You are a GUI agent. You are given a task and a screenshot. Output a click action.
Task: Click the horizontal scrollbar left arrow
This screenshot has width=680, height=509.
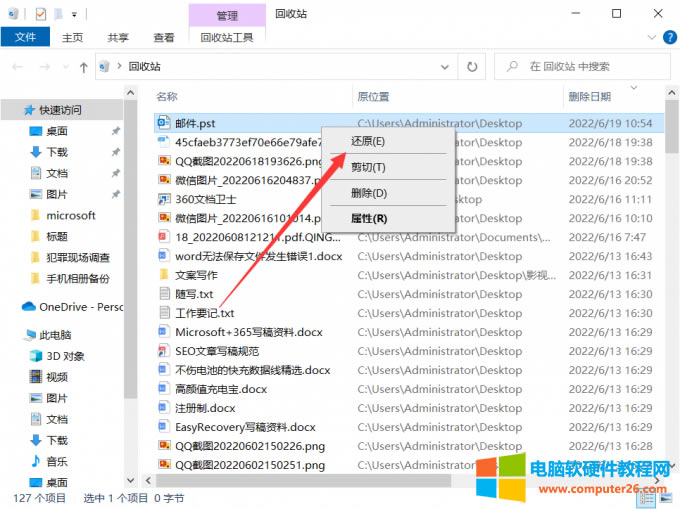click(x=148, y=480)
